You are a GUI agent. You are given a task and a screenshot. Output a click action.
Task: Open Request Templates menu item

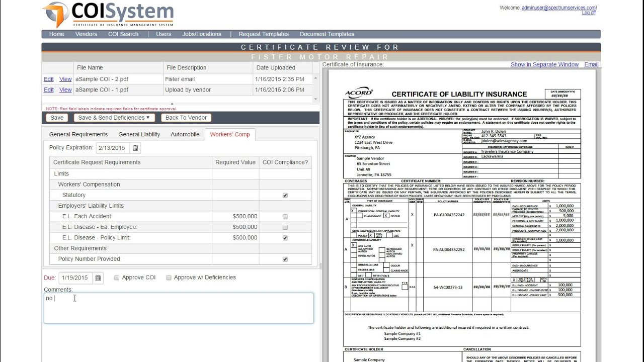264,34
